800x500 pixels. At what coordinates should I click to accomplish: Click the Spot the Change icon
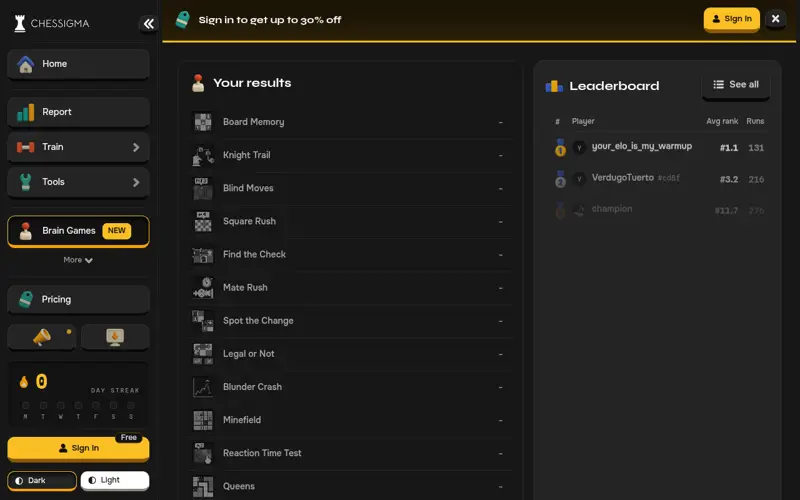[203, 321]
